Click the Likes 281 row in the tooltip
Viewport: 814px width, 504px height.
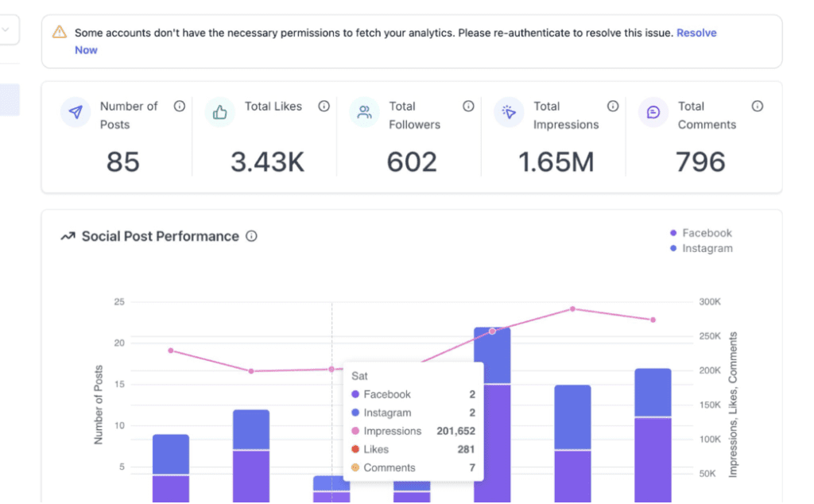point(413,449)
